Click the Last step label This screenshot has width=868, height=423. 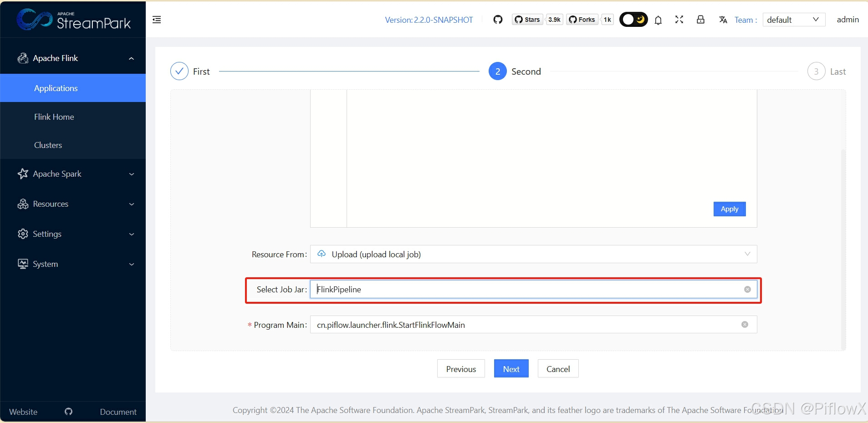837,71
